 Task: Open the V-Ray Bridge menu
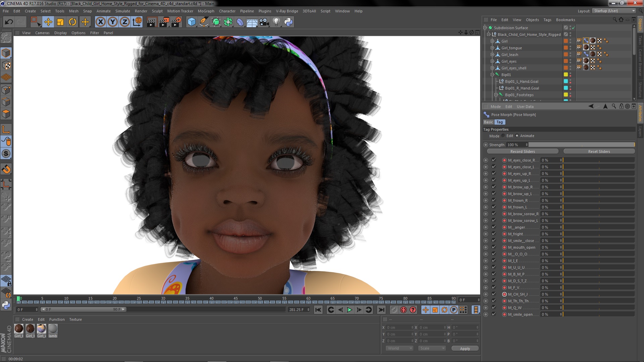[x=287, y=11]
